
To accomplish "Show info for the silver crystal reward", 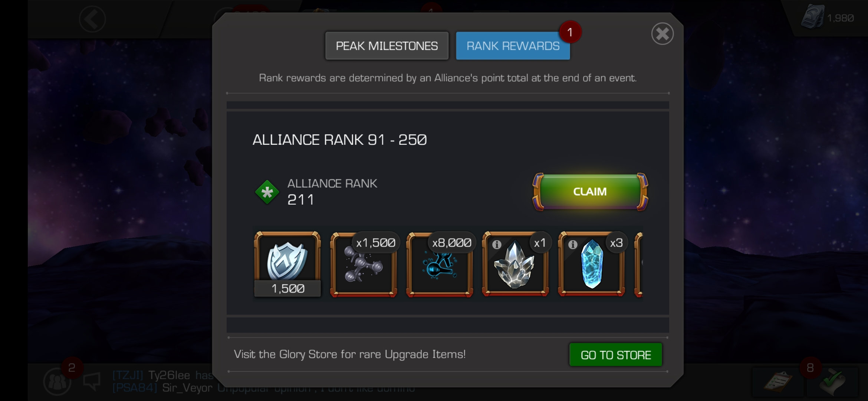I will click(497, 244).
